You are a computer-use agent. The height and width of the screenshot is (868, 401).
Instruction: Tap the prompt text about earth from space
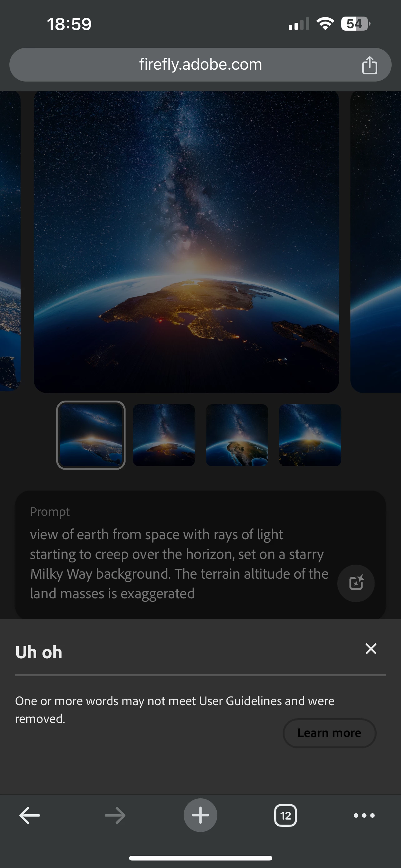pos(179,564)
